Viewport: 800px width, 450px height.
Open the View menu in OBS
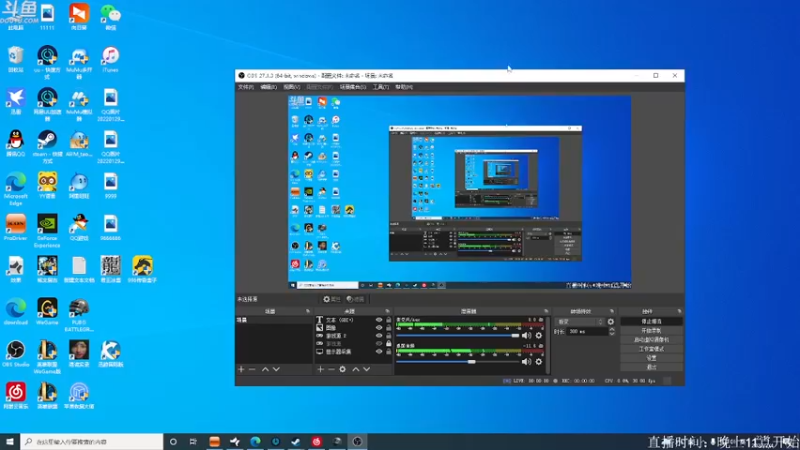tap(291, 87)
